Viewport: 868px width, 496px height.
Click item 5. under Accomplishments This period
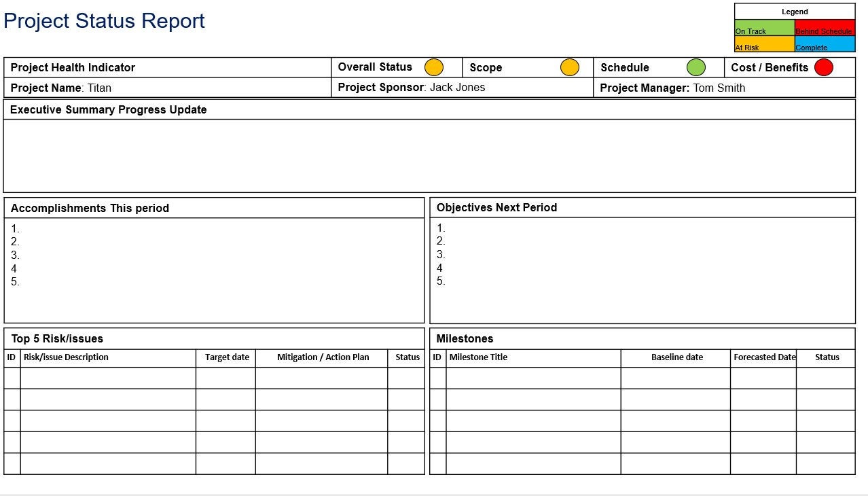pyautogui.click(x=15, y=282)
